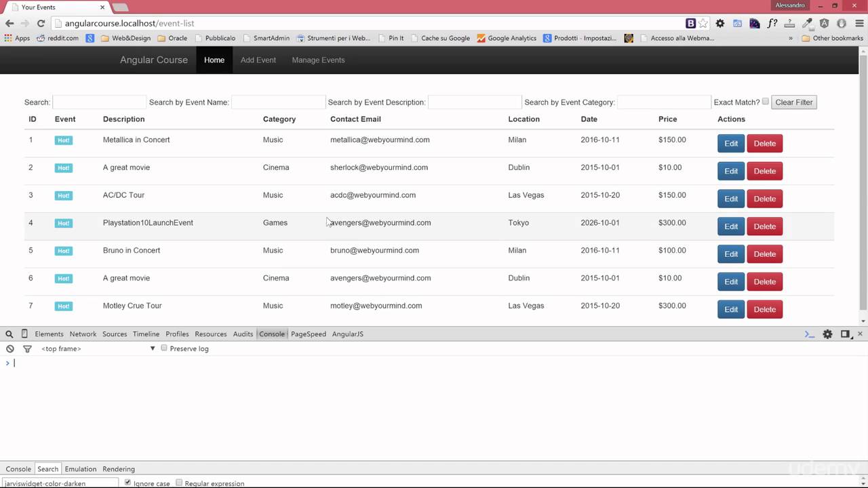The width and height of the screenshot is (868, 488).
Task: Open the Add Event nav link
Action: coord(258,60)
